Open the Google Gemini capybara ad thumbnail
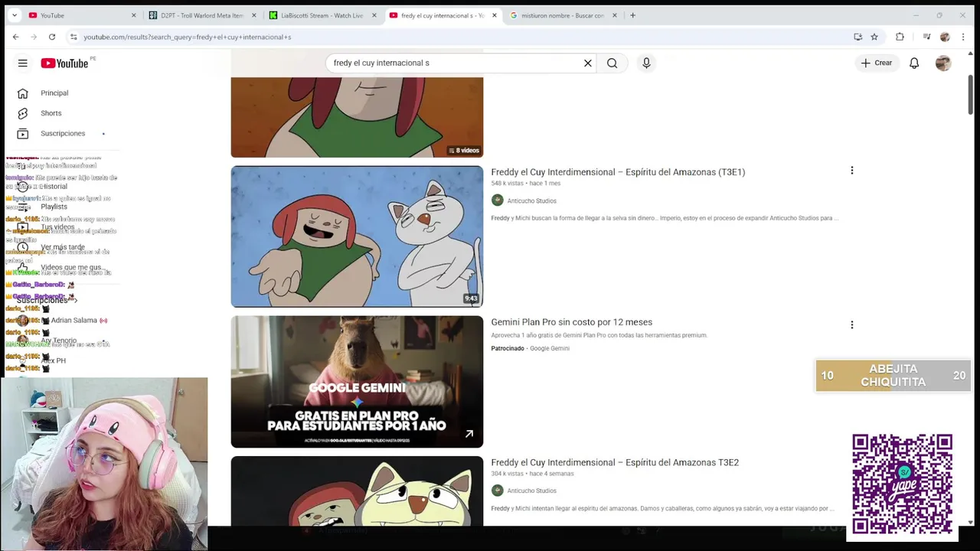Screen dimensions: 980x551 coord(357,382)
